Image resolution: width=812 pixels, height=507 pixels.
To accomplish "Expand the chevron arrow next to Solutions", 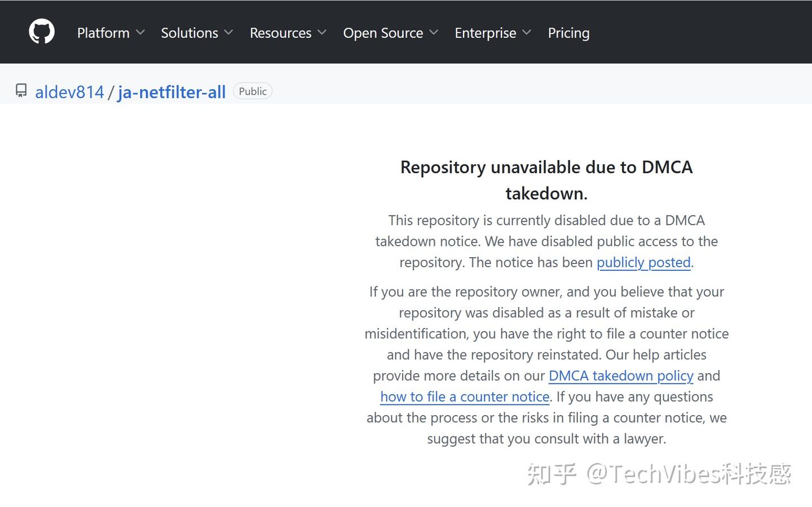I will [228, 33].
